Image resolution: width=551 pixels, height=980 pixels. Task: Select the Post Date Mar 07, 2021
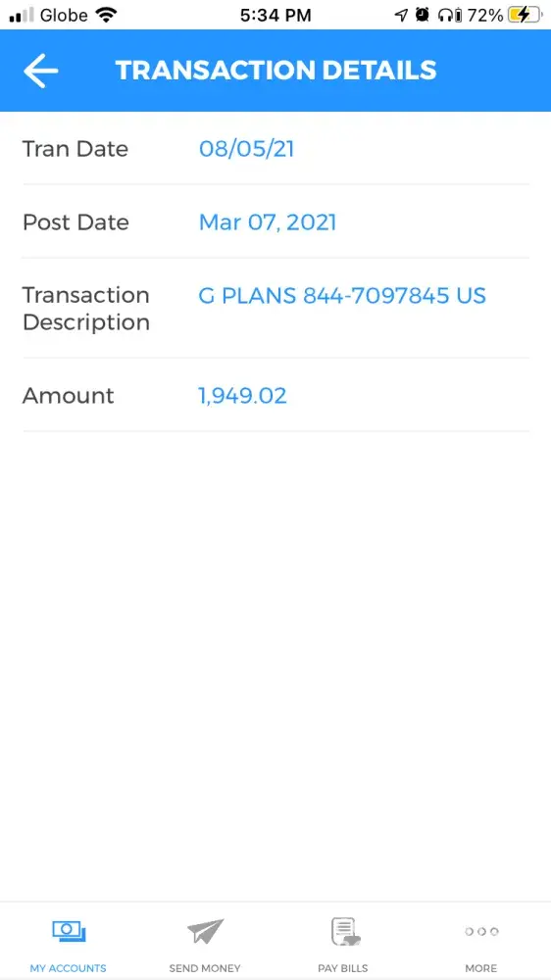pos(268,222)
